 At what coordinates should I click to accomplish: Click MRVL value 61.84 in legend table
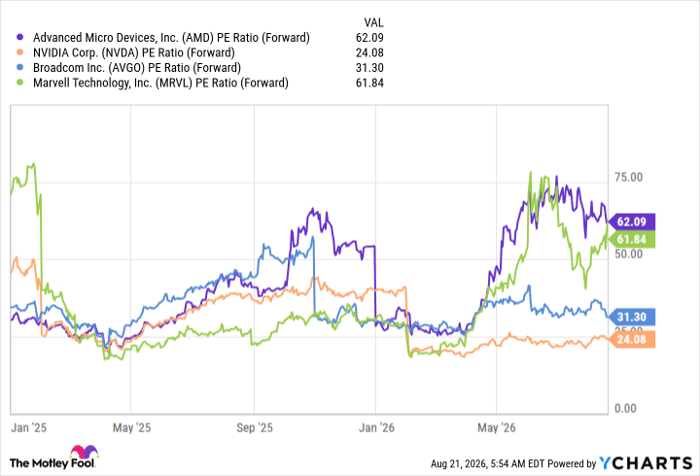pyautogui.click(x=370, y=83)
